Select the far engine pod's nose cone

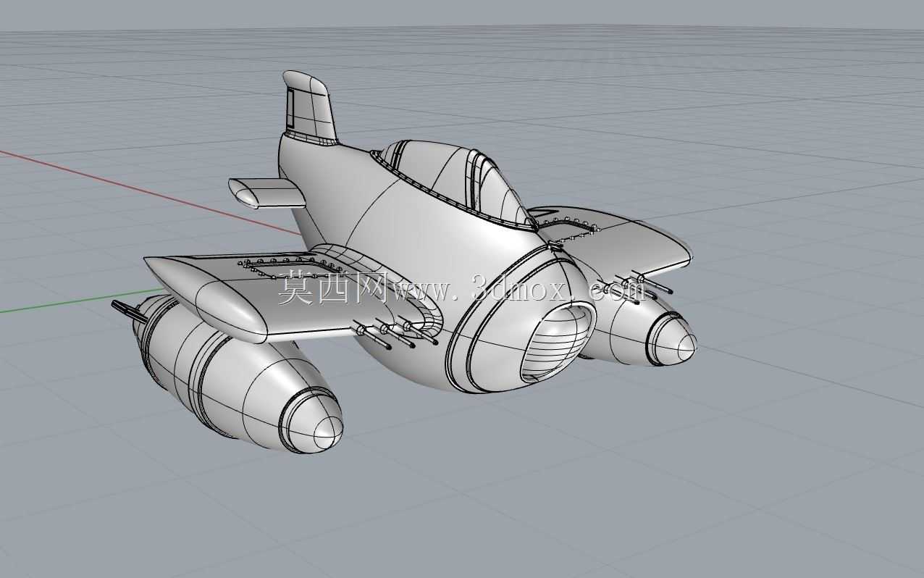point(671,340)
